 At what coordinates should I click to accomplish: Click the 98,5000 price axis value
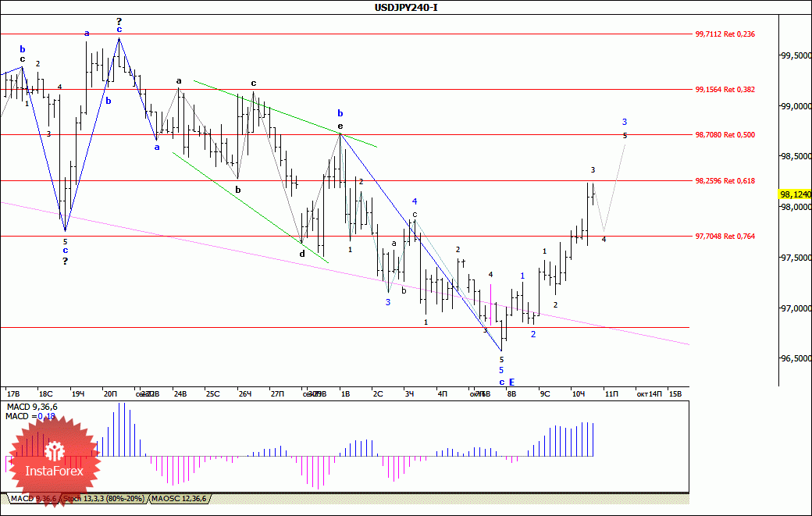click(796, 156)
